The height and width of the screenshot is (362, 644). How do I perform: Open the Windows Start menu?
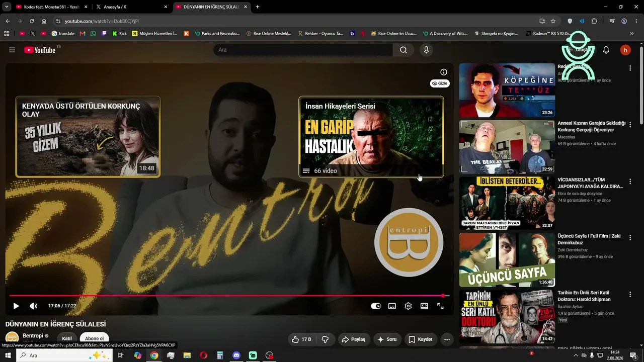pyautogui.click(x=8, y=355)
